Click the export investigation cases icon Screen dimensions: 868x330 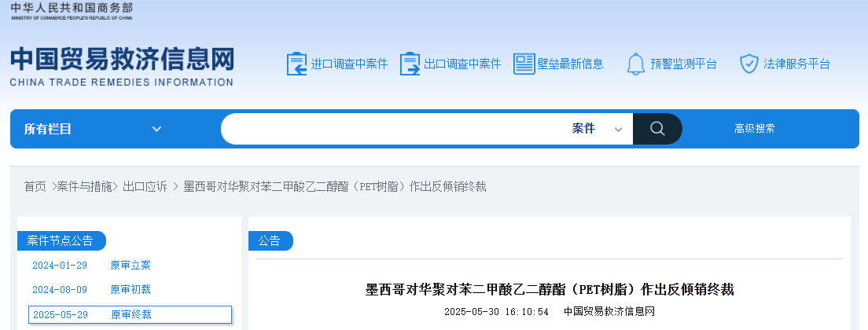coord(410,64)
